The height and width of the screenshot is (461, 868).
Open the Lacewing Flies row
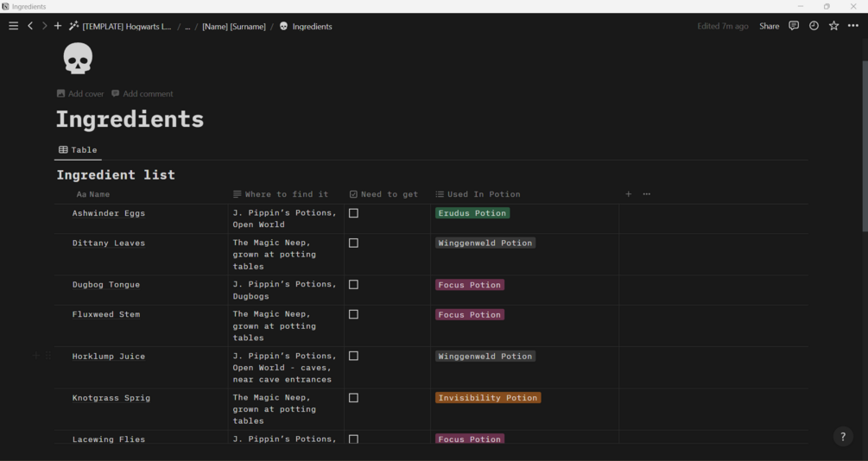(x=109, y=439)
